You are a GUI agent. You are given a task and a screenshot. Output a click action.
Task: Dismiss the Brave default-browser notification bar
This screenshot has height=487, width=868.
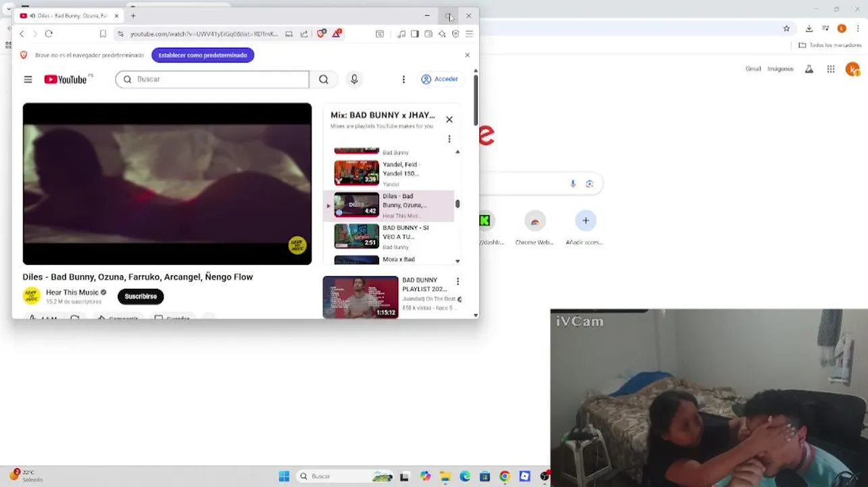click(467, 55)
